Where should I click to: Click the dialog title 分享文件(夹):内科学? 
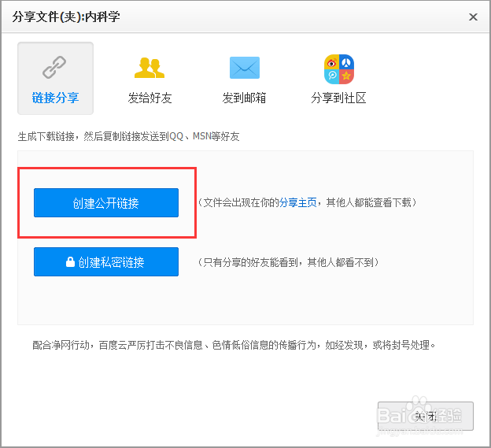pos(66,17)
